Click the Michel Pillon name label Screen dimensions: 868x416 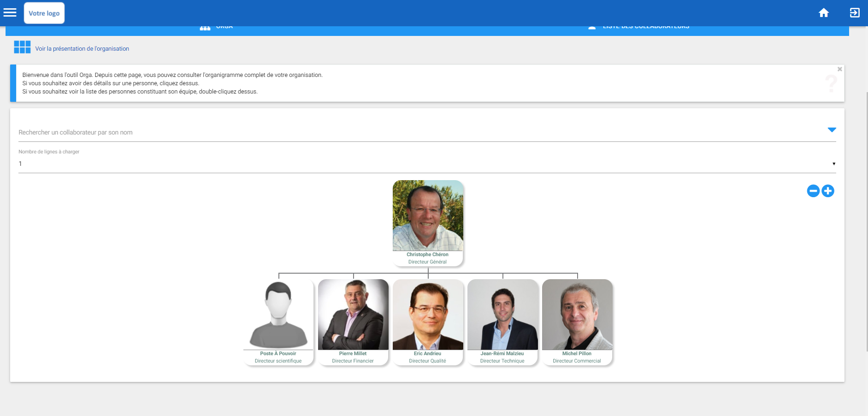click(577, 354)
